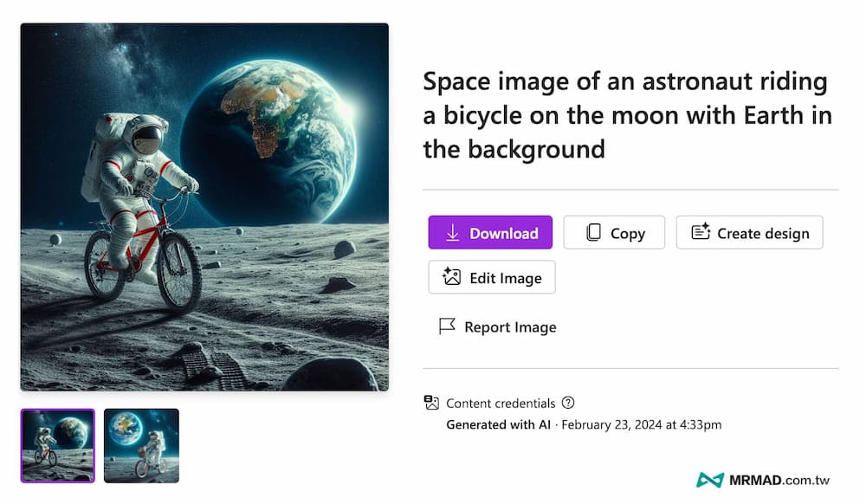Image resolution: width=866 pixels, height=504 pixels.
Task: Open Create design via its label
Action: point(763,233)
